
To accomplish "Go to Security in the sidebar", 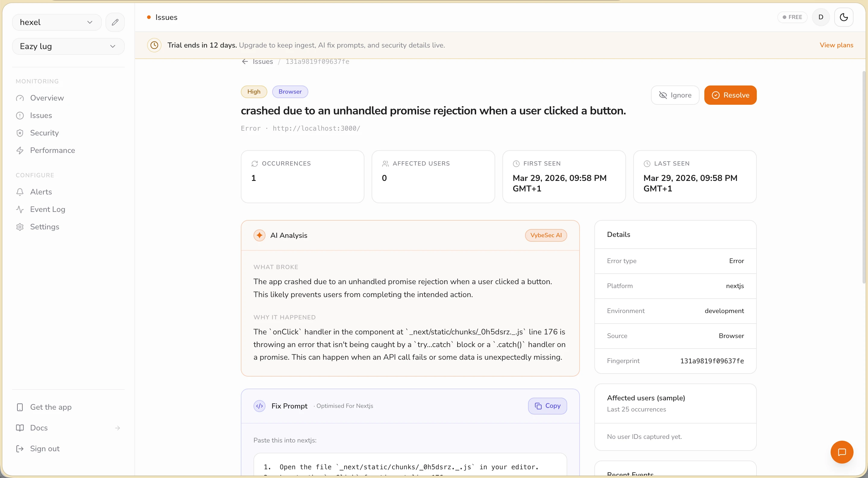I will (44, 133).
